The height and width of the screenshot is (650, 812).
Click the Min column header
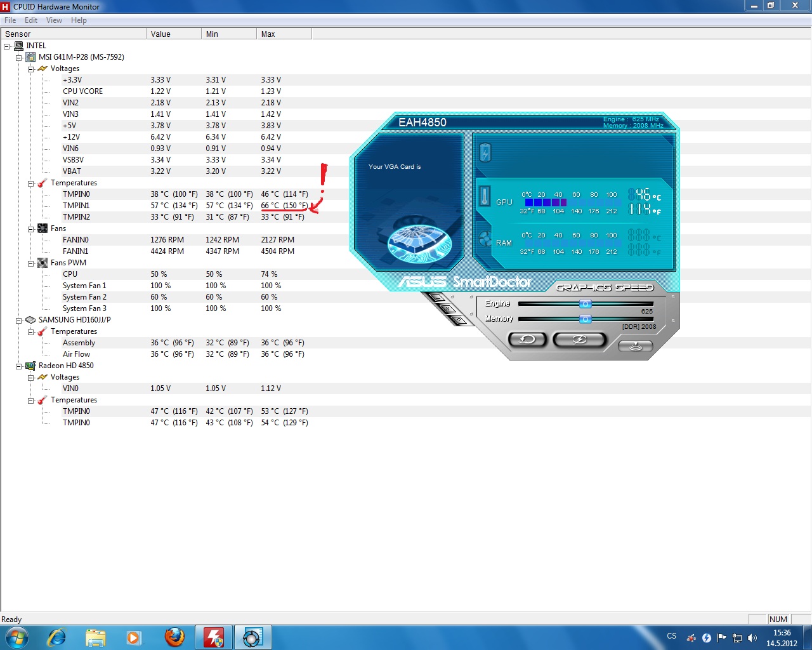tap(228, 34)
